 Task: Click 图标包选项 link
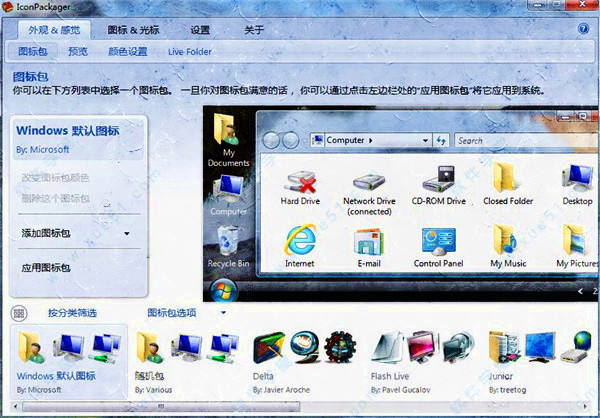pos(172,313)
